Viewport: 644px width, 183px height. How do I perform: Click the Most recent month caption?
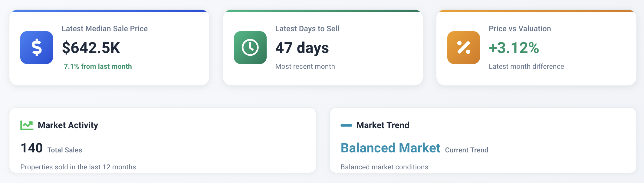[x=305, y=66]
